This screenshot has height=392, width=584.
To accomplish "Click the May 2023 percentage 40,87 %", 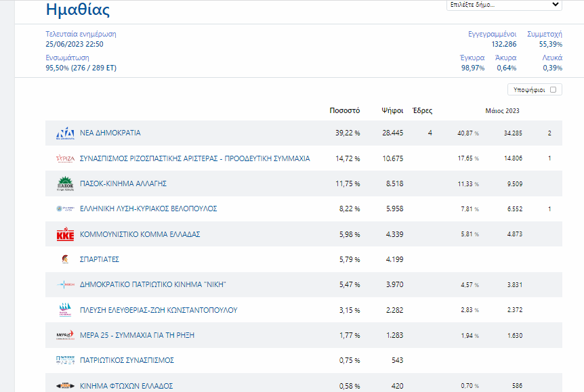I will click(x=468, y=133).
